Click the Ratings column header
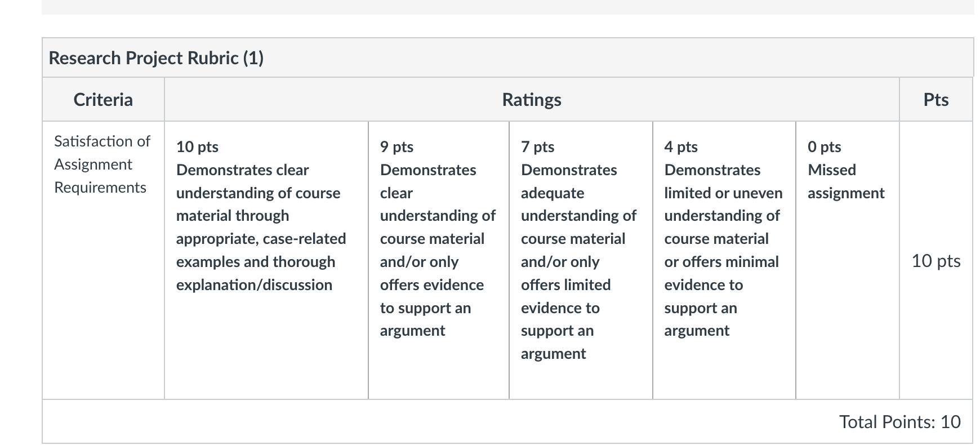 pos(532,100)
